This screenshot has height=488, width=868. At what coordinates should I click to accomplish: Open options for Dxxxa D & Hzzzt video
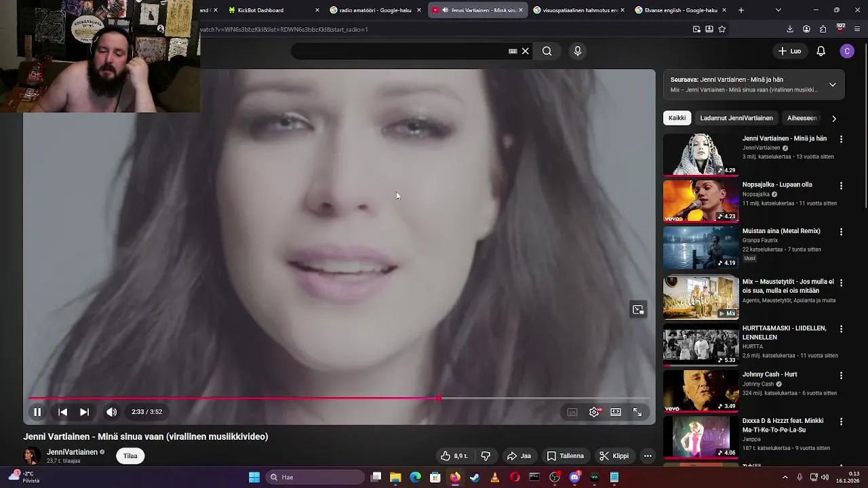pos(841,422)
